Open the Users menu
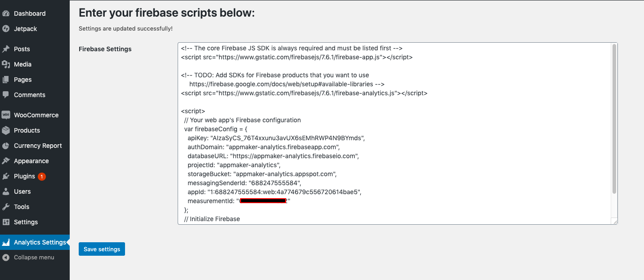This screenshot has width=644, height=280. [22, 191]
